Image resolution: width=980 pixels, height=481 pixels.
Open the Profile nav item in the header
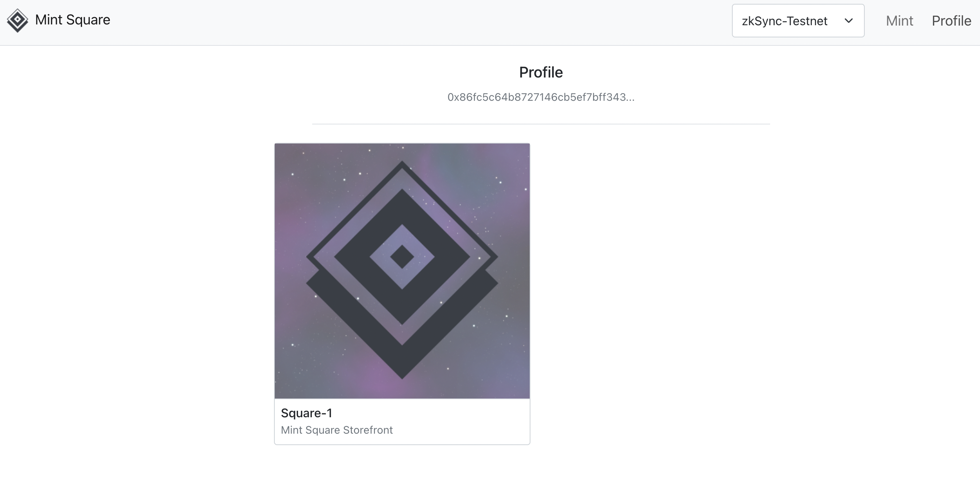951,21
